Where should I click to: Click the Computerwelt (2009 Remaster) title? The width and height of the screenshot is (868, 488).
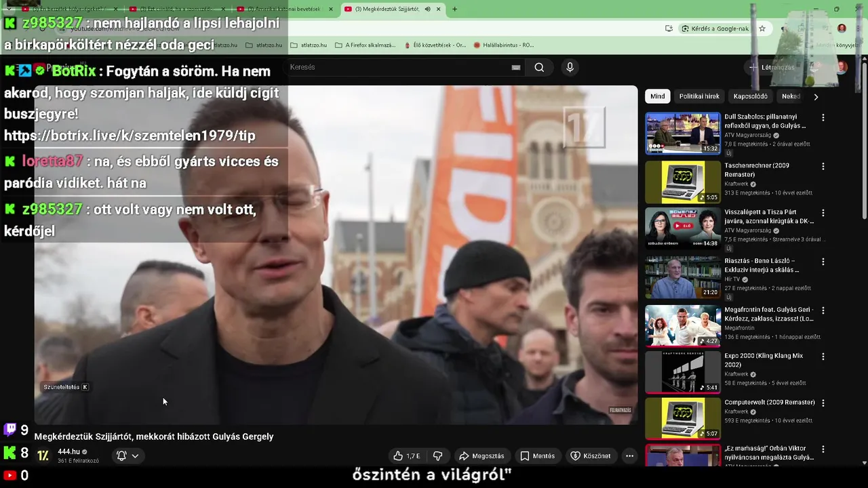click(770, 403)
